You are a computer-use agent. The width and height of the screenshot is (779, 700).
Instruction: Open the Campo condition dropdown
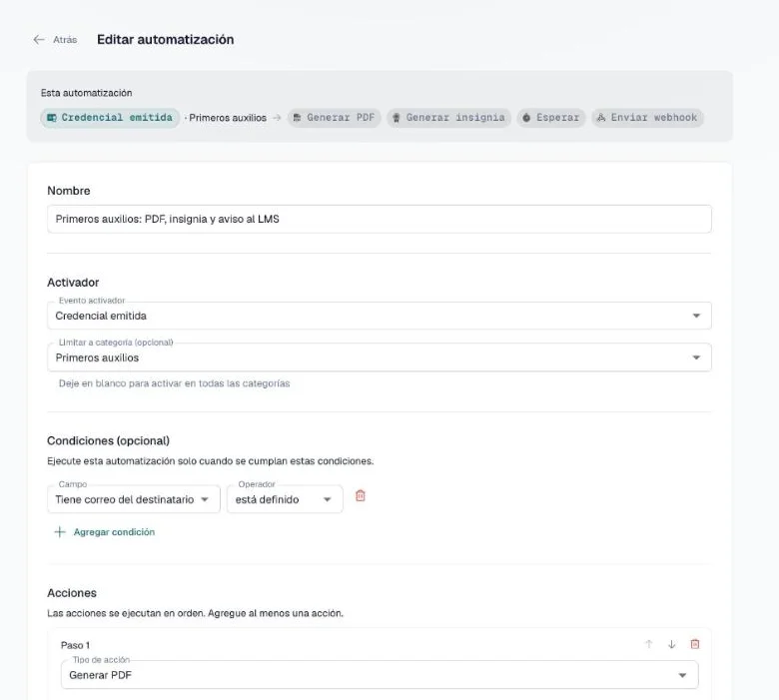134,499
